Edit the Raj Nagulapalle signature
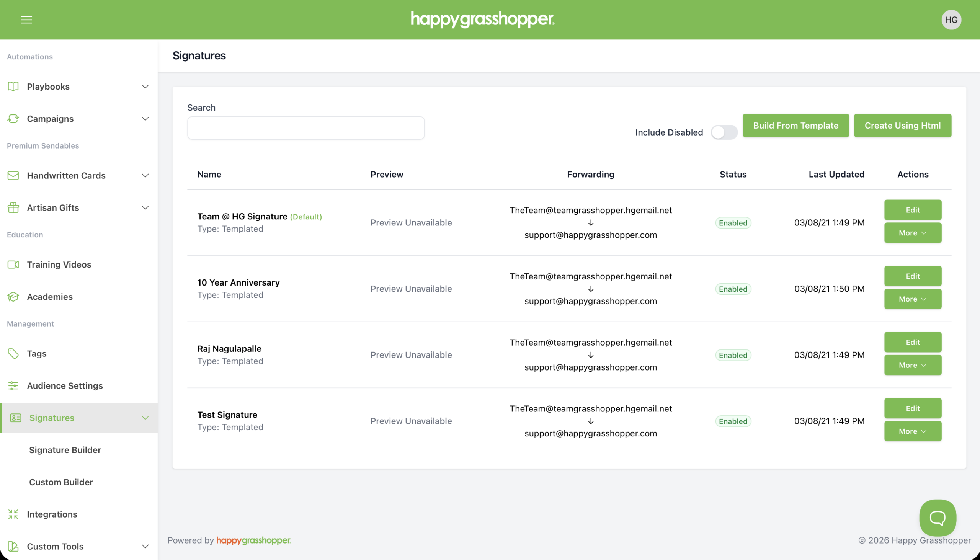 coord(912,342)
